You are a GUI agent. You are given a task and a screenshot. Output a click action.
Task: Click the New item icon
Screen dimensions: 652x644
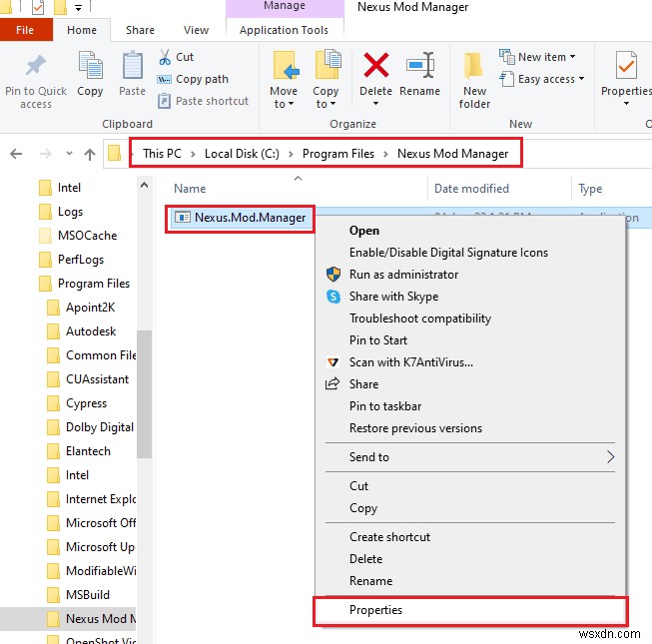click(507, 57)
